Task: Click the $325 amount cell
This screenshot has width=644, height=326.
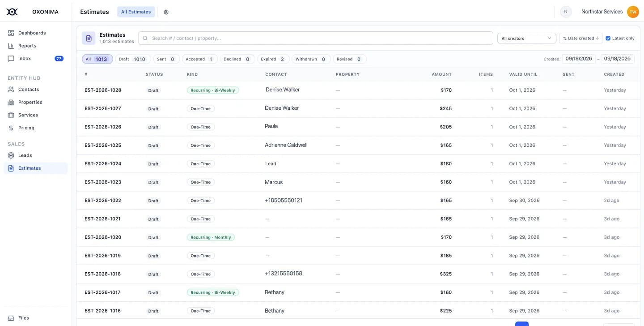Action: coord(445,274)
